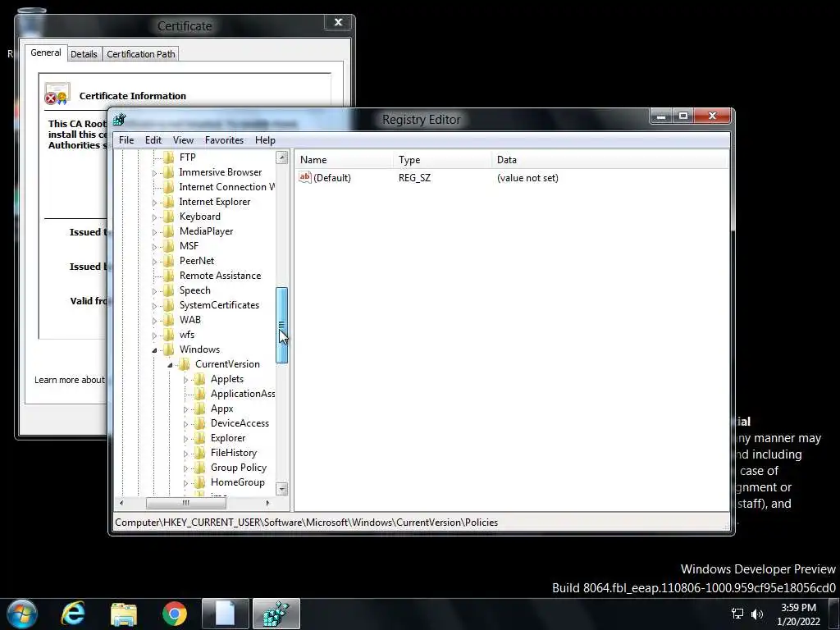Select General tab in Certificate window
This screenshot has width=840, height=630.
pyautogui.click(x=46, y=53)
